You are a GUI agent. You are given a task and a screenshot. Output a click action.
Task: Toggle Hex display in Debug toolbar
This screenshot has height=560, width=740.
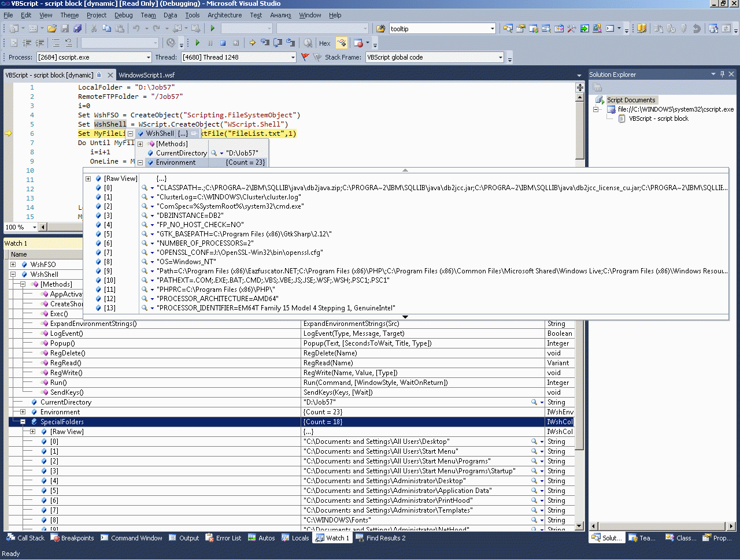pos(325,43)
